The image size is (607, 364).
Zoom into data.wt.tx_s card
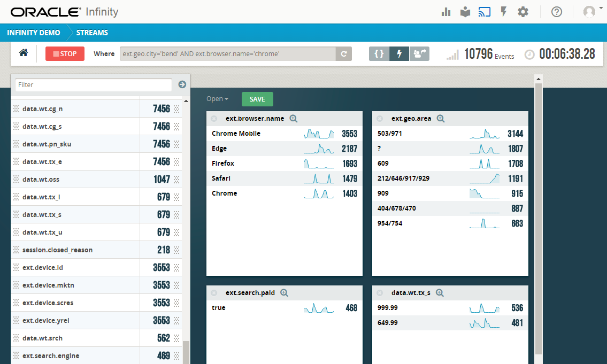tap(440, 293)
